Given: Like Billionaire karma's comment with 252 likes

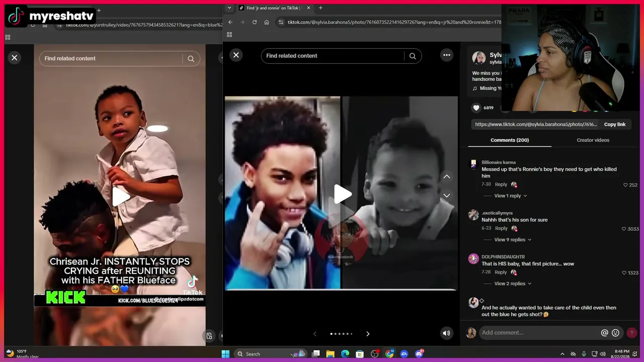Looking at the screenshot, I should click(x=626, y=185).
